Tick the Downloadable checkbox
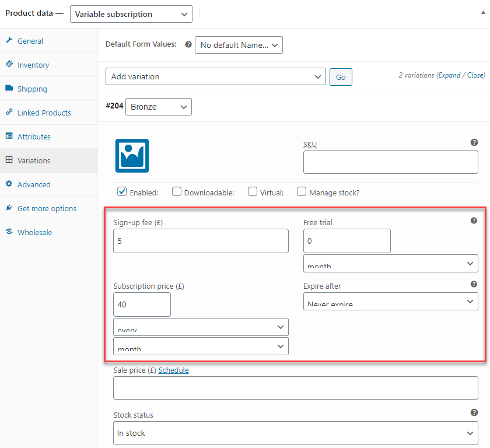490x448 pixels. pyautogui.click(x=177, y=191)
